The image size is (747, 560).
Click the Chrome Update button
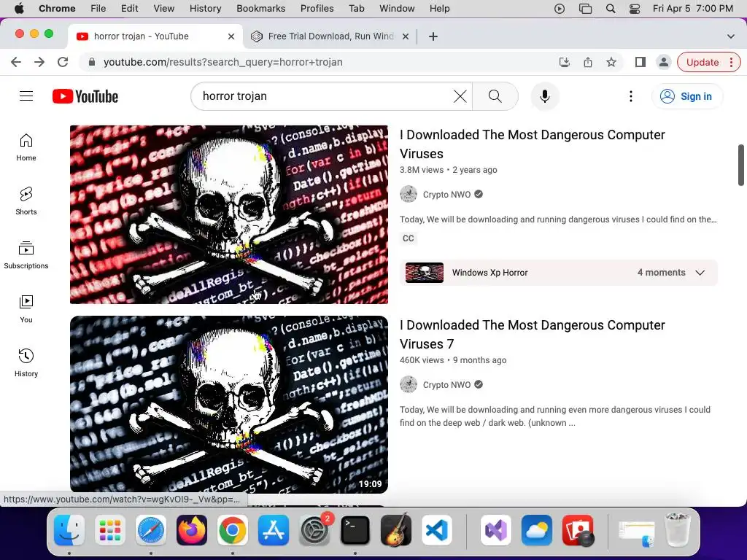click(x=703, y=62)
